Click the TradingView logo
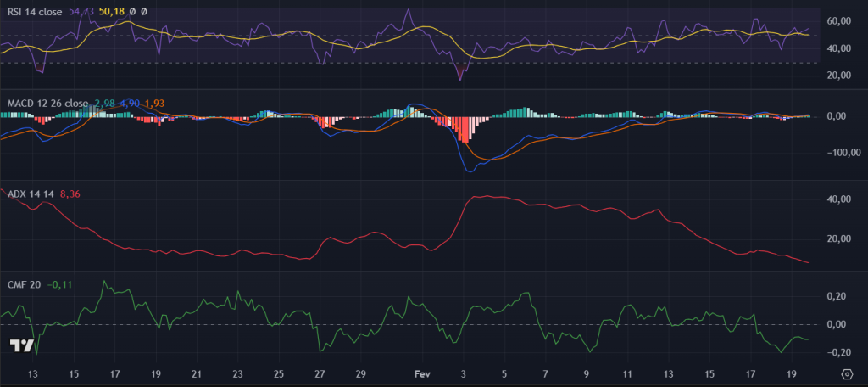Screen dimensions: 868x387 point(22,345)
